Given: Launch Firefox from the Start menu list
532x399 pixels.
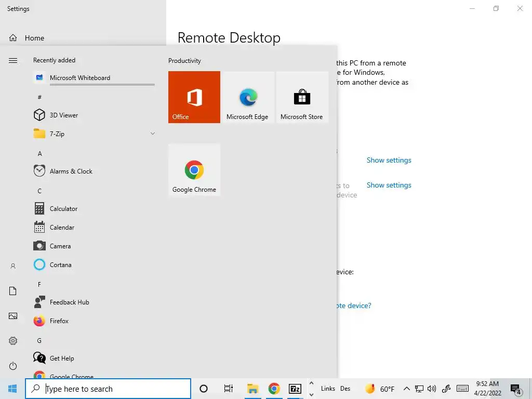Looking at the screenshot, I should tap(94, 320).
